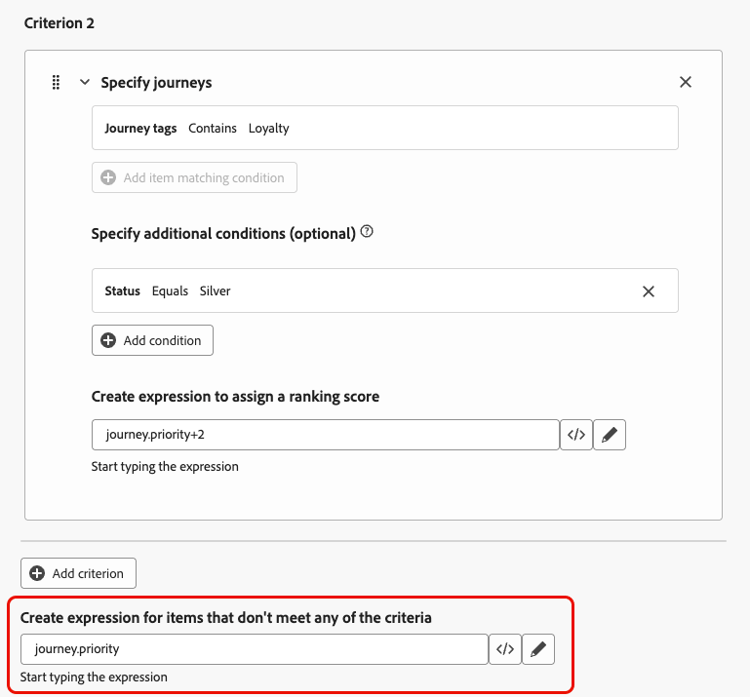The height and width of the screenshot is (697, 750).
Task: Edit fallback expression with pencil icon
Action: (538, 649)
